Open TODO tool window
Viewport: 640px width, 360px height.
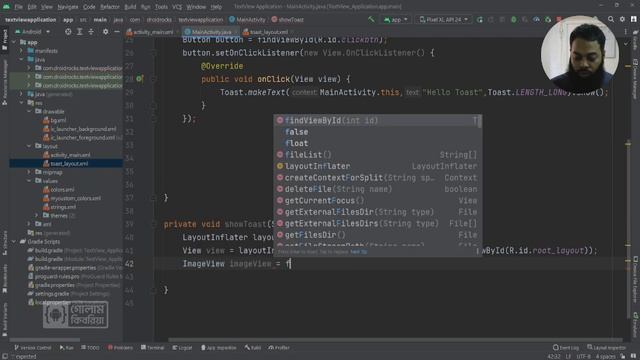[x=91, y=348]
